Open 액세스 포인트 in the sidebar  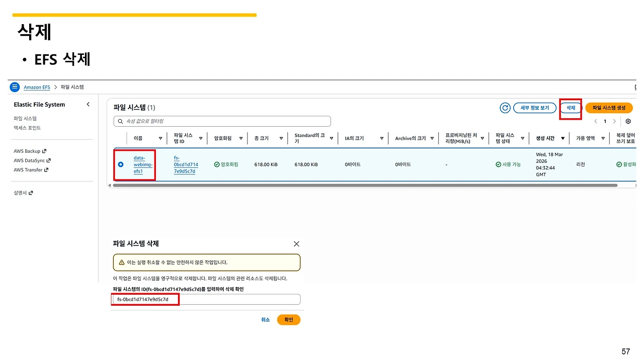(27, 128)
